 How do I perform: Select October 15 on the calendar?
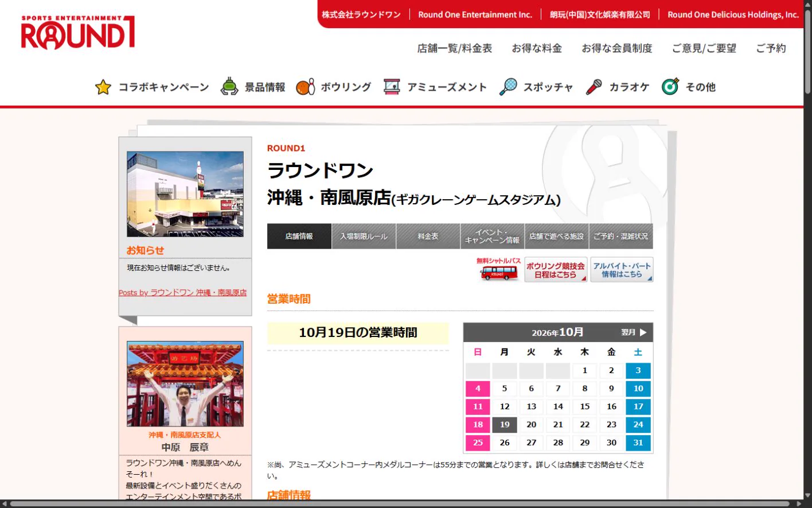click(x=585, y=406)
